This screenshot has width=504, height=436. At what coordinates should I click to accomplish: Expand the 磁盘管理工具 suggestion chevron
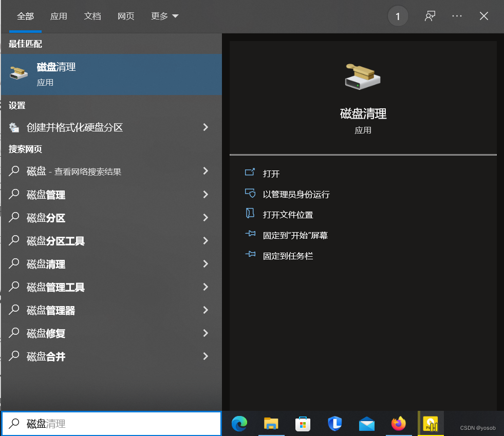coord(206,287)
